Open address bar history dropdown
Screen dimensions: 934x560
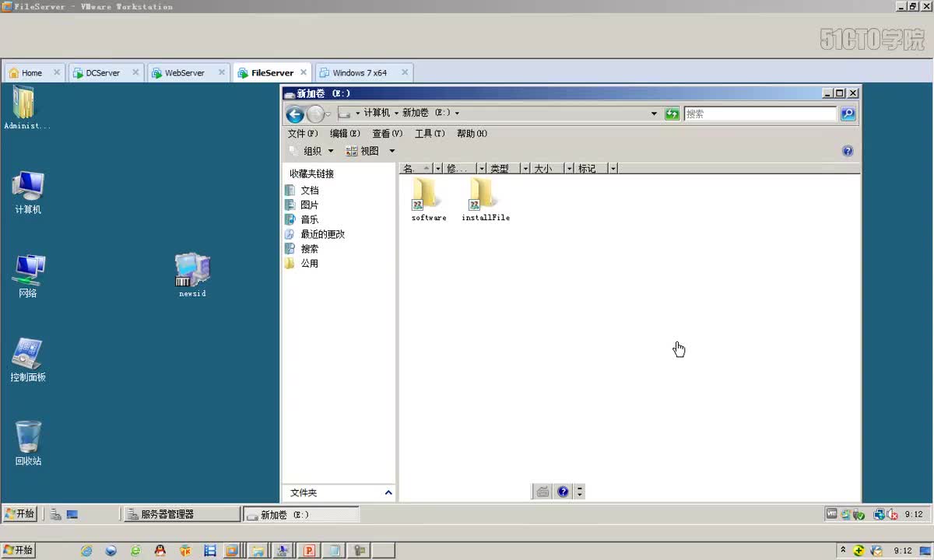tap(654, 114)
